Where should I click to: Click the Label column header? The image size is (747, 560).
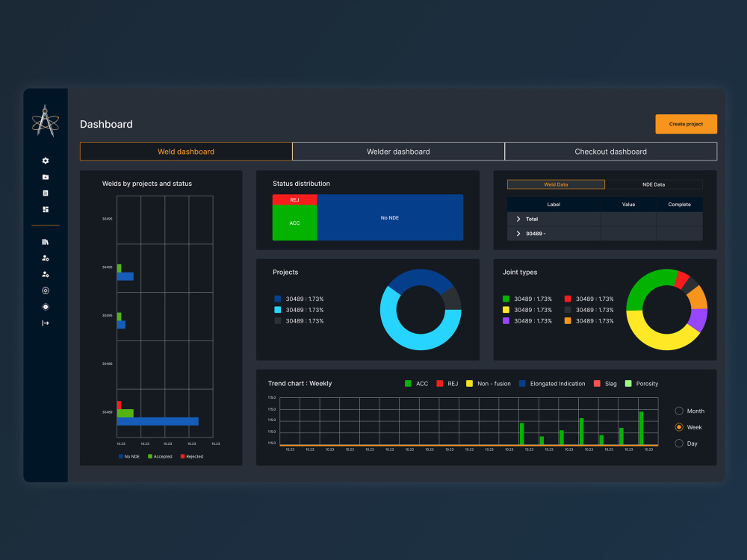pos(554,205)
